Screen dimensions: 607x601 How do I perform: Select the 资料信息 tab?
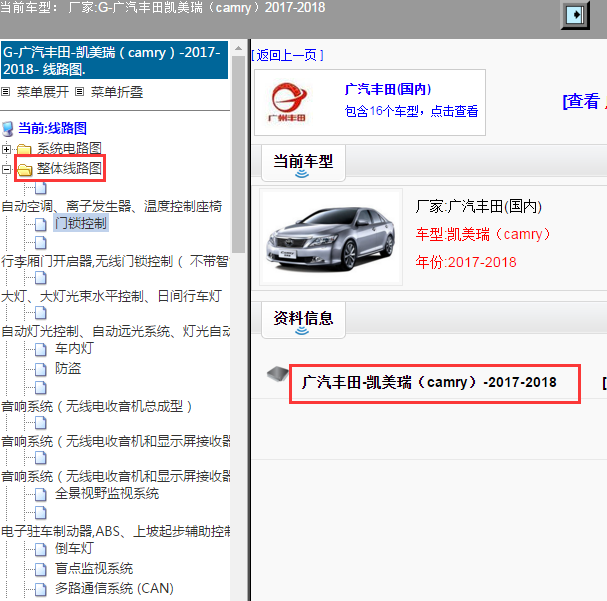303,320
